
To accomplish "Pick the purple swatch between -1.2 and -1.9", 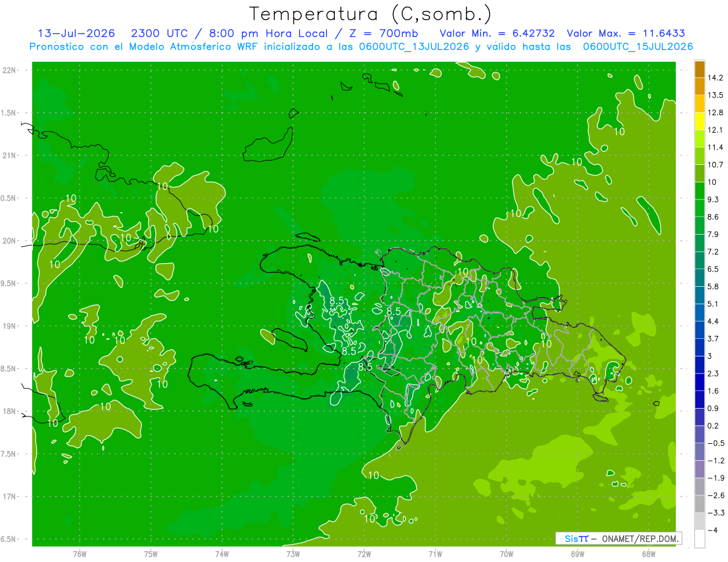I will coord(699,469).
